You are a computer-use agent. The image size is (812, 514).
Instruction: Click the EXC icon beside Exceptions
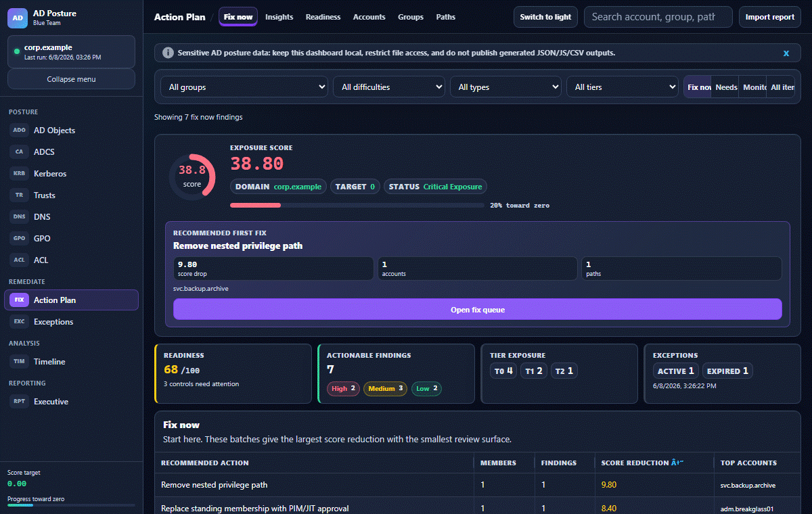[x=19, y=321]
